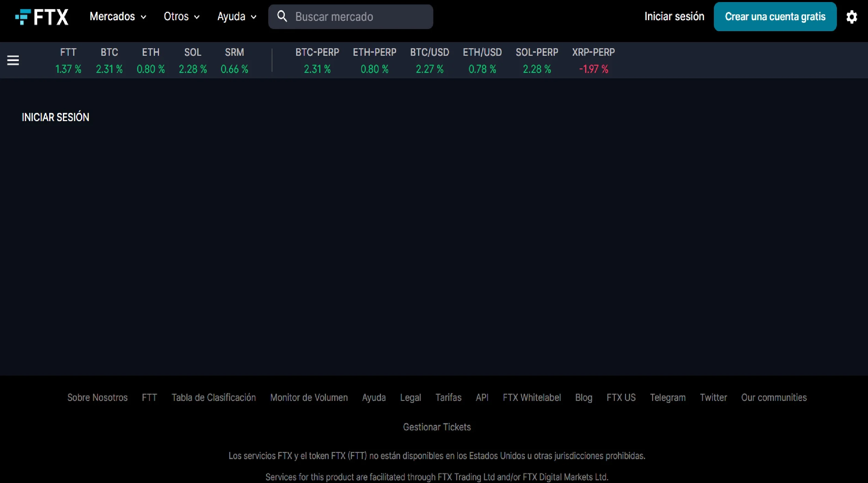
Task: Click the search magnifier icon
Action: click(282, 16)
